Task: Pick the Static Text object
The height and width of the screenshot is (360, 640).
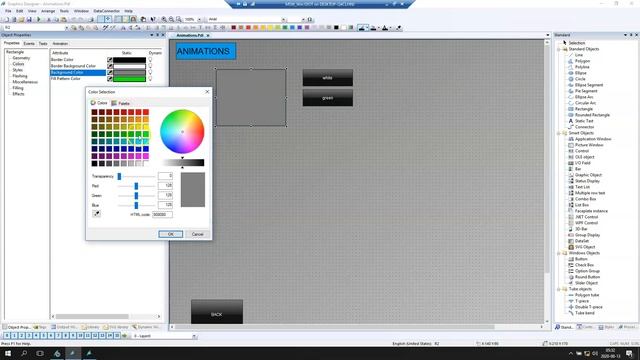Action: [584, 121]
